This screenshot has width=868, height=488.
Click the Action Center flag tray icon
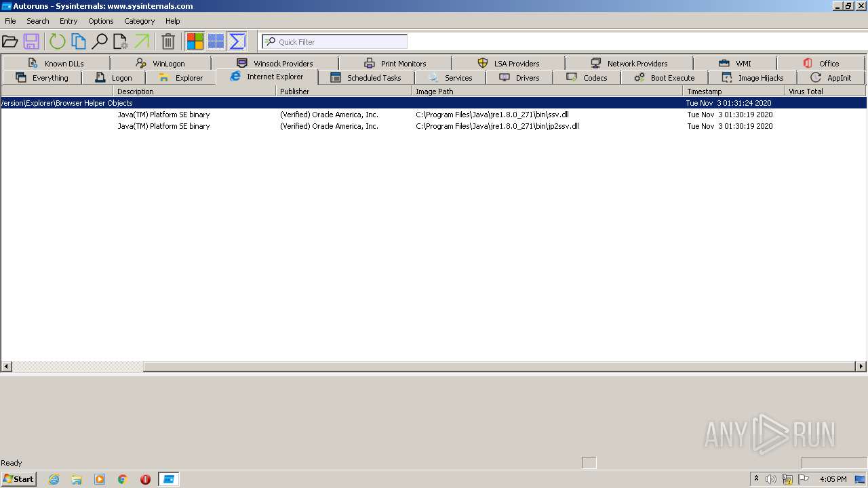click(x=804, y=479)
